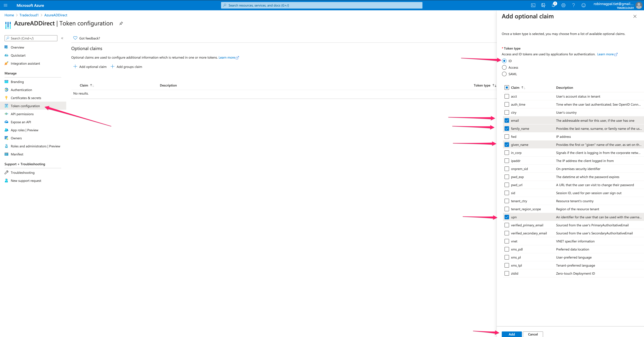Pin the Token configuration blade

point(121,24)
